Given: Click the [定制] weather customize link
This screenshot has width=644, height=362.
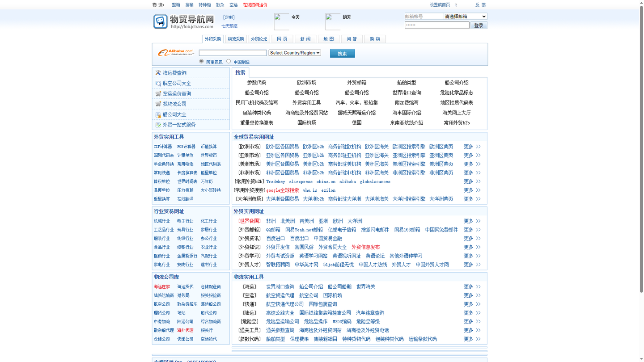Looking at the screenshot, I should 229,17.
